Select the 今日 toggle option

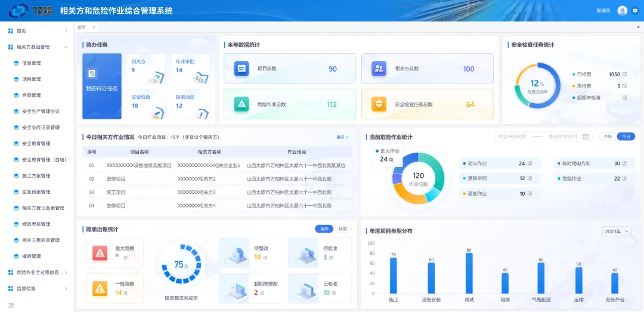[x=626, y=137]
